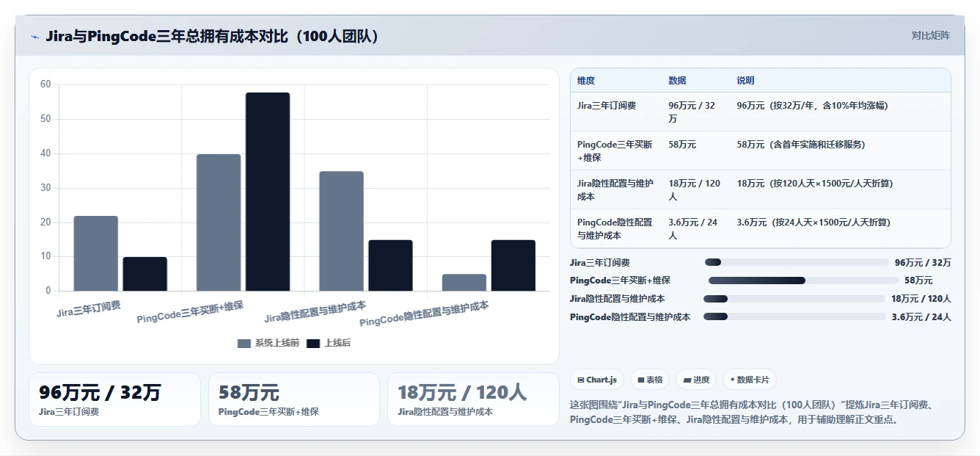Click the gray 系统上线前 bar for Jira三年订阅费

[95, 253]
